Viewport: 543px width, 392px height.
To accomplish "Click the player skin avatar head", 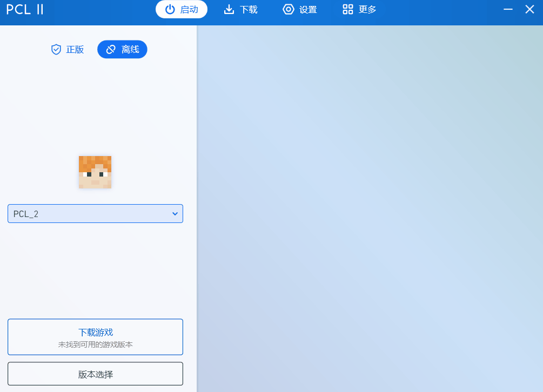I will point(95,172).
